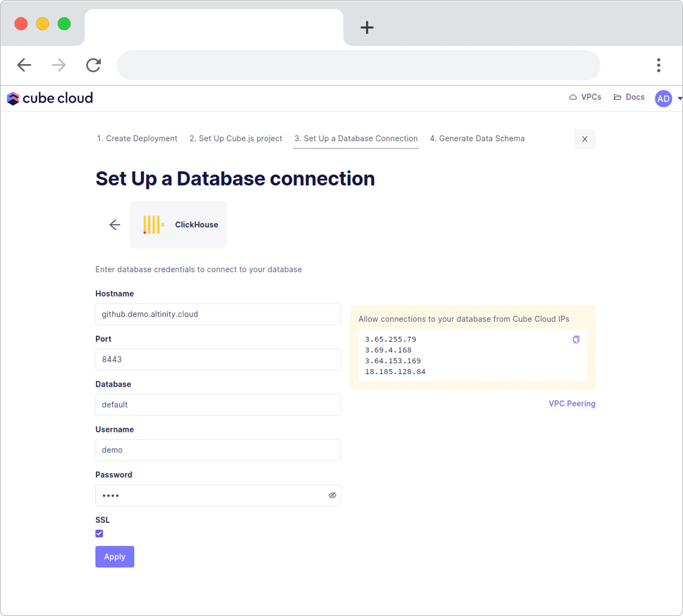
Task: Open a new browser tab with plus icon
Action: (367, 27)
